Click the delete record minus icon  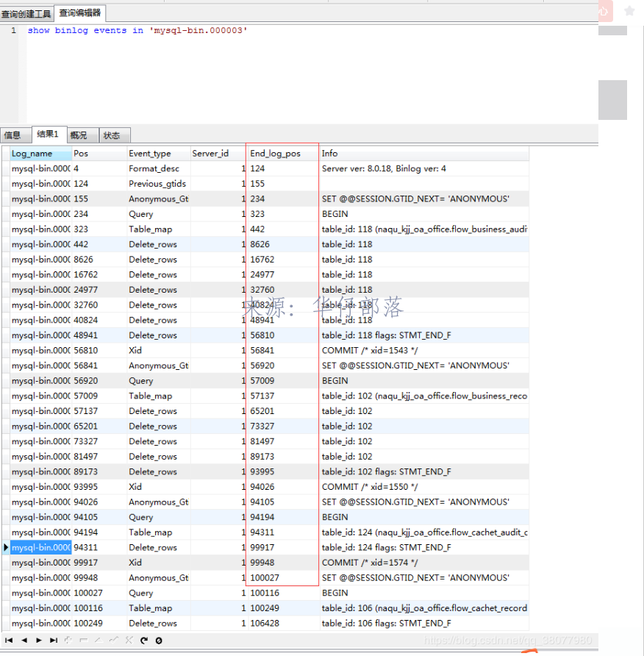click(84, 640)
